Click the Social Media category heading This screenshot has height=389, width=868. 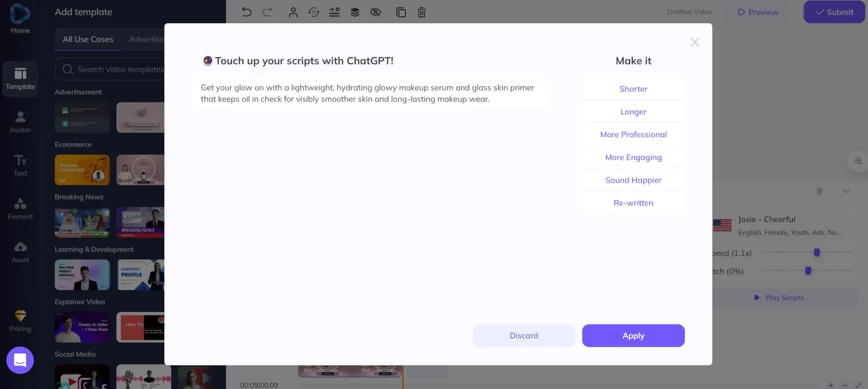coord(75,354)
